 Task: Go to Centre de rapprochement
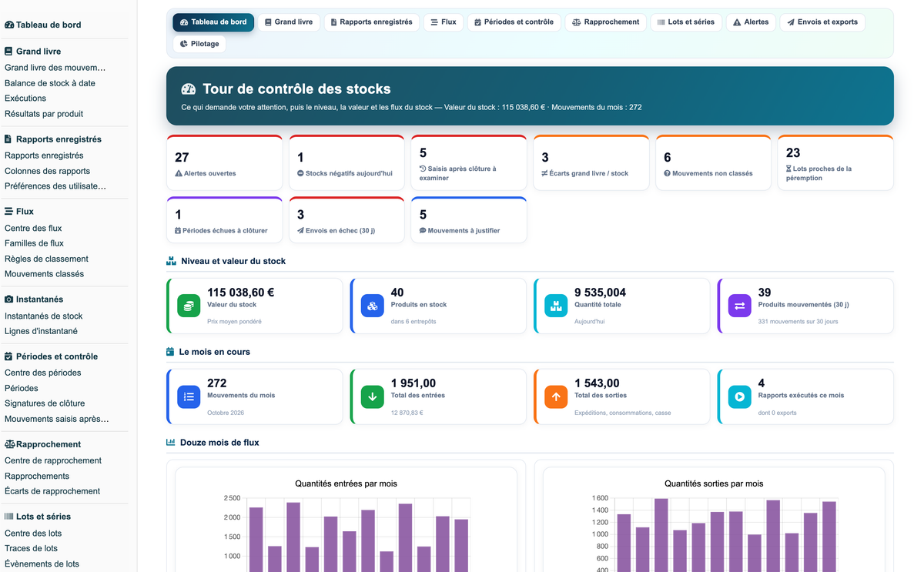tap(53, 460)
